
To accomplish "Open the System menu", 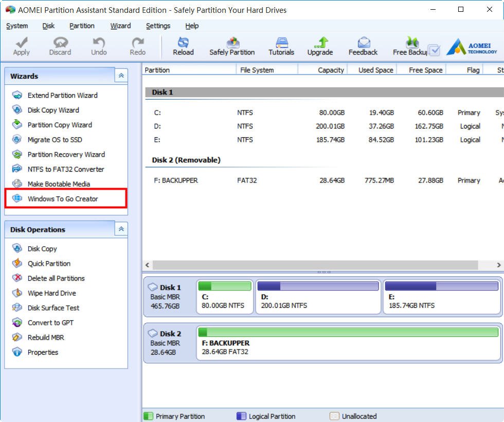I will pos(17,26).
